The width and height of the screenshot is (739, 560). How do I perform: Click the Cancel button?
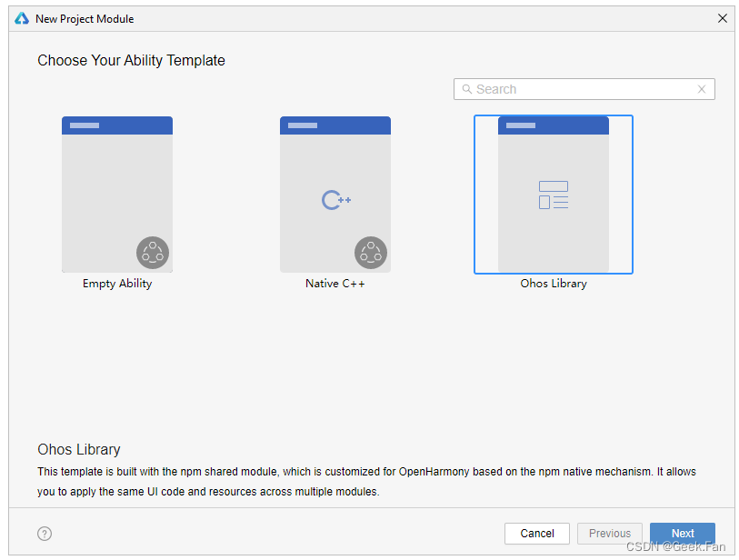[x=536, y=534]
